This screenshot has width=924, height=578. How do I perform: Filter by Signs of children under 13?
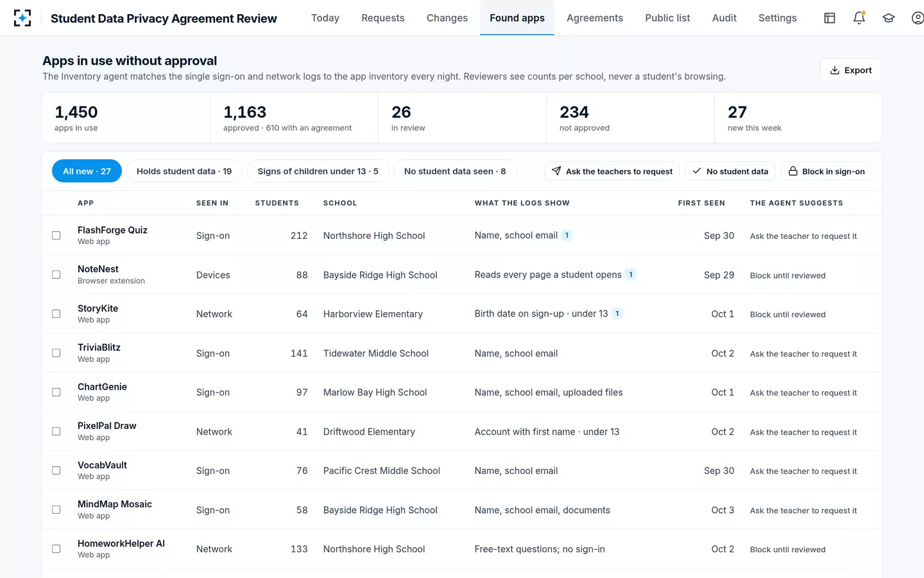pyautogui.click(x=318, y=171)
